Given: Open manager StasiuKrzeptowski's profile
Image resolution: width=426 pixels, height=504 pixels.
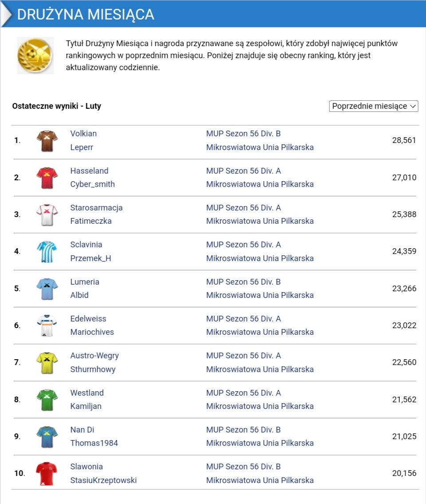Looking at the screenshot, I should (103, 480).
